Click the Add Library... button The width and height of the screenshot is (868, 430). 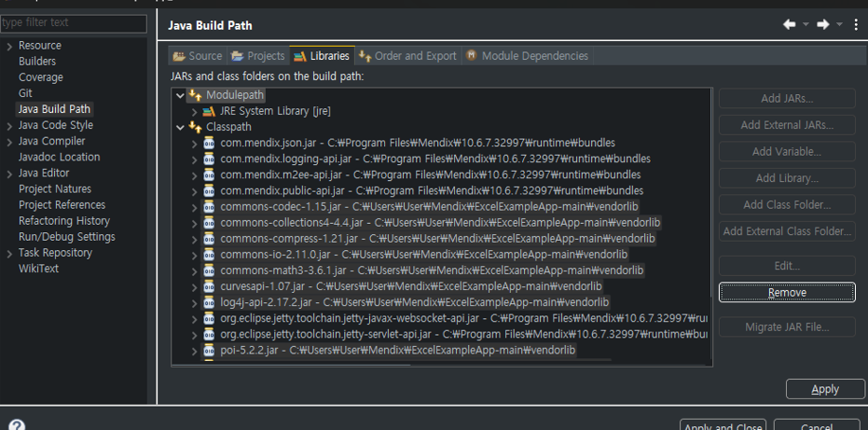pyautogui.click(x=787, y=178)
